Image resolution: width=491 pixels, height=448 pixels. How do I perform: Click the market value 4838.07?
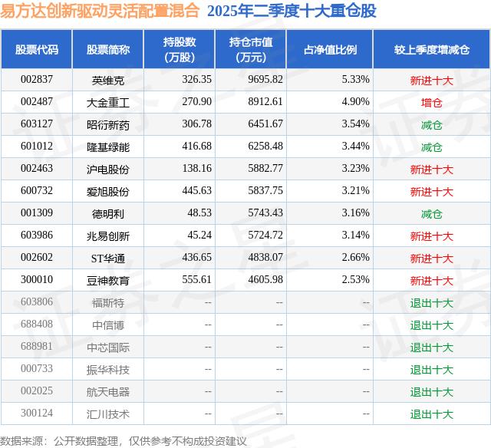(x=265, y=257)
